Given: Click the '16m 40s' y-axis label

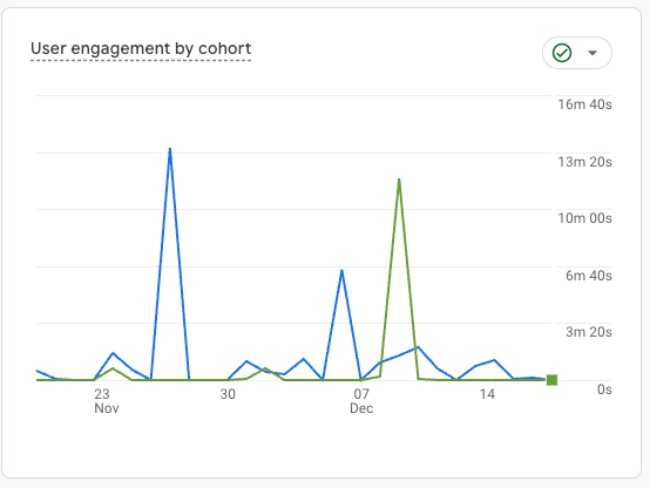Looking at the screenshot, I should point(584,105).
